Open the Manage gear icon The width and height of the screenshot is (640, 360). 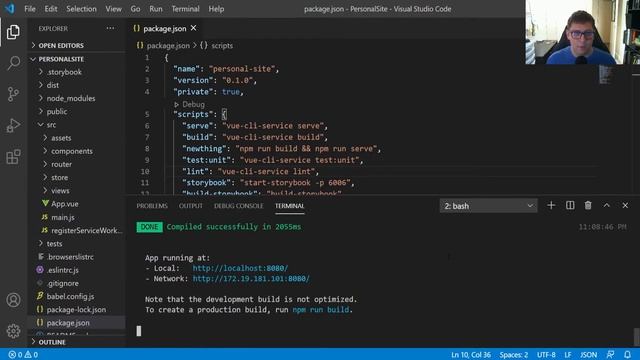pos(13,331)
